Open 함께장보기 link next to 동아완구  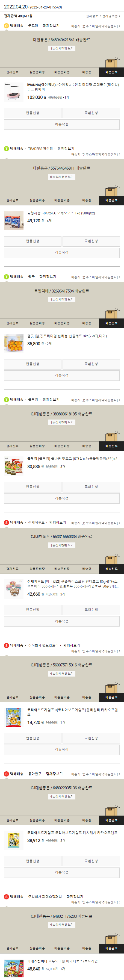[x=54, y=774]
